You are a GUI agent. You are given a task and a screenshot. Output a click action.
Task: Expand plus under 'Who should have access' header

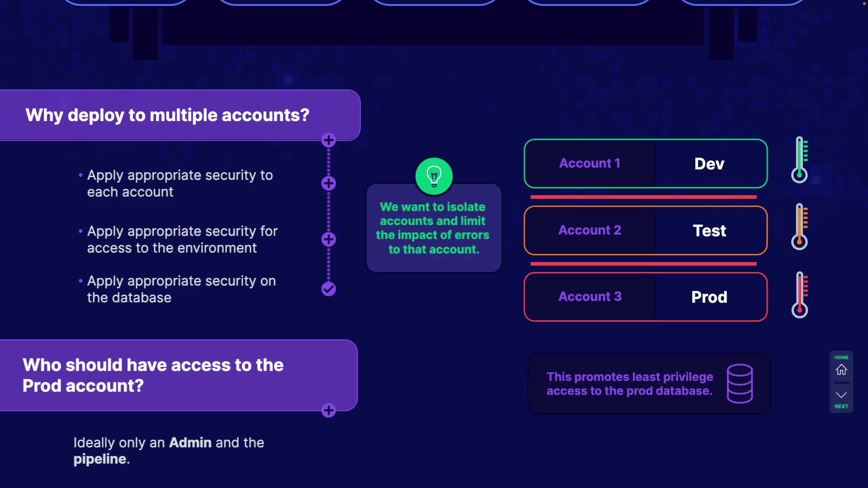click(x=329, y=410)
